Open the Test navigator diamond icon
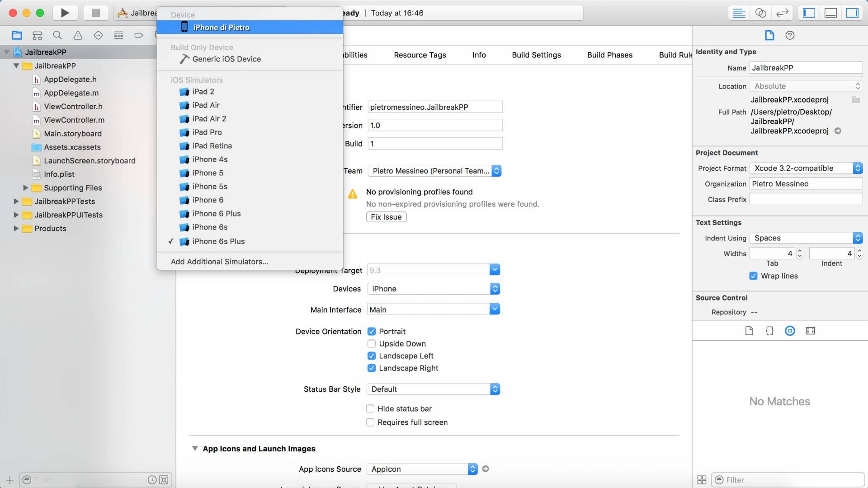Image resolution: width=868 pixels, height=488 pixels. 98,35
